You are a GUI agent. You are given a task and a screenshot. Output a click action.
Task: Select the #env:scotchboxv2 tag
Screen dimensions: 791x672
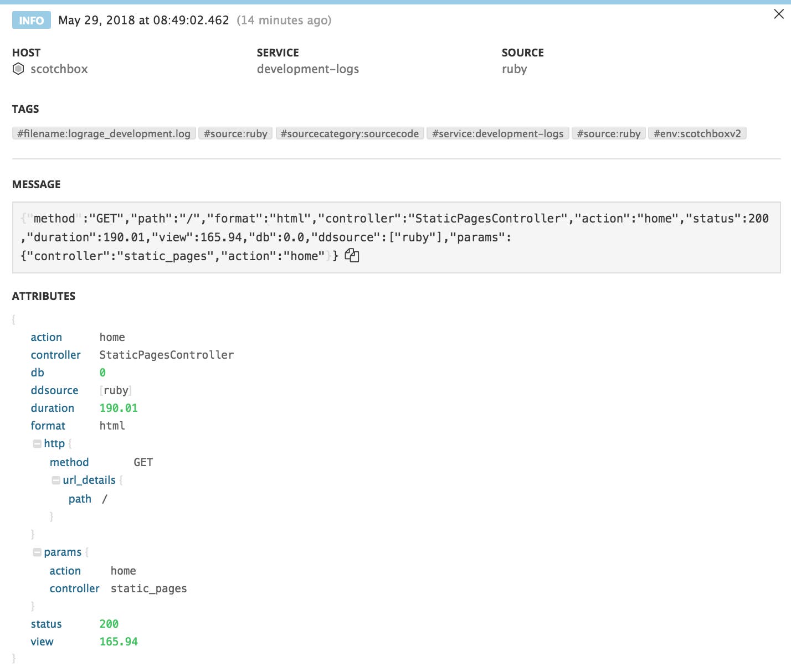[698, 133]
